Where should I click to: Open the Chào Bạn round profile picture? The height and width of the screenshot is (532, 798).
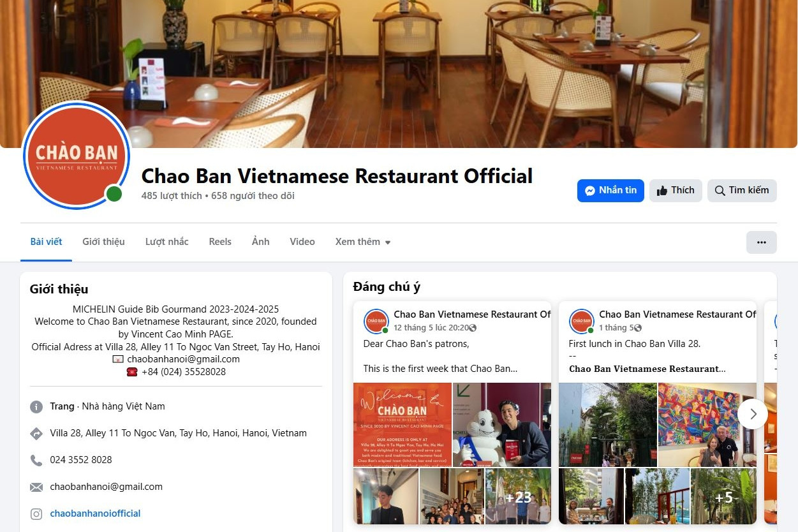pyautogui.click(x=77, y=155)
